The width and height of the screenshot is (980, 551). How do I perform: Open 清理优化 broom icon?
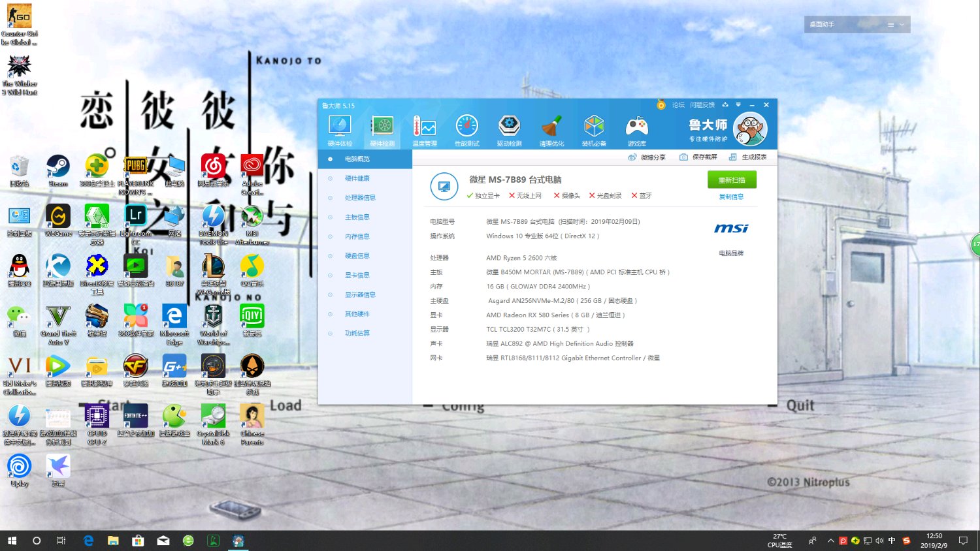[x=551, y=131]
